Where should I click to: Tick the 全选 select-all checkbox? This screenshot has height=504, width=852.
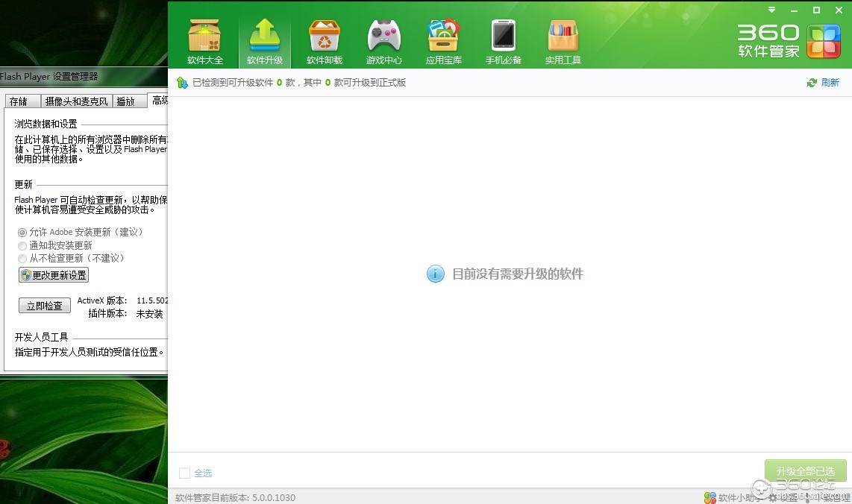pos(185,473)
